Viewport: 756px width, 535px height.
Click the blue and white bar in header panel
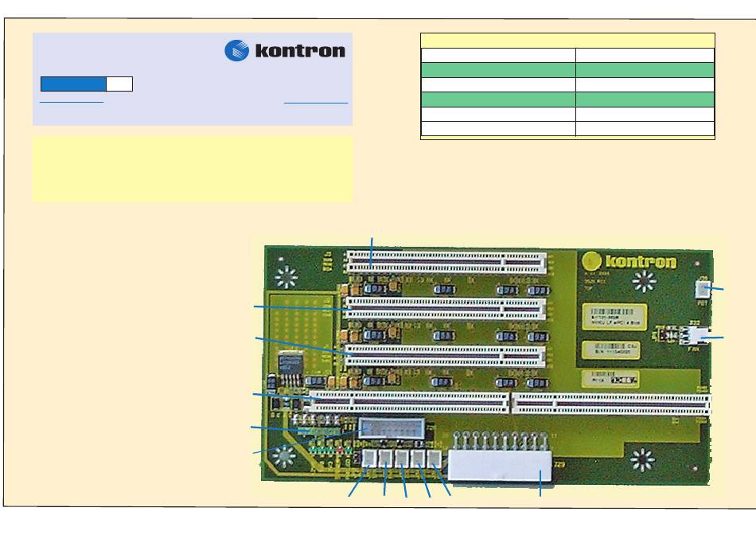click(87, 84)
